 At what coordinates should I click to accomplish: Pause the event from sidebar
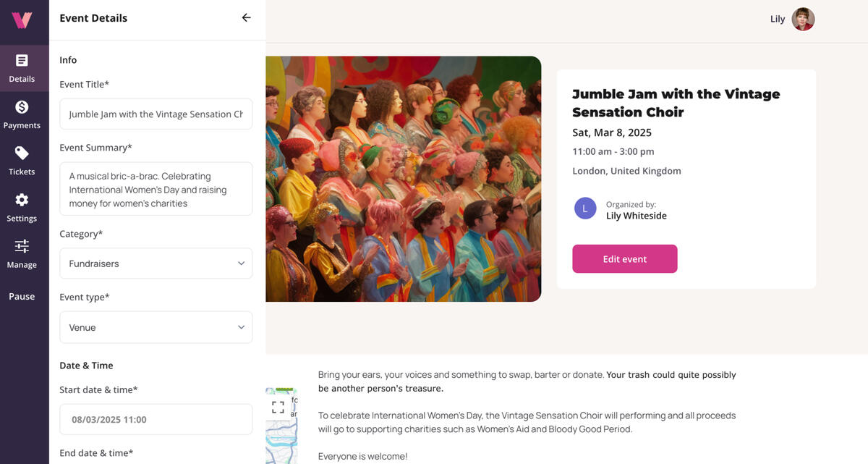coord(22,296)
